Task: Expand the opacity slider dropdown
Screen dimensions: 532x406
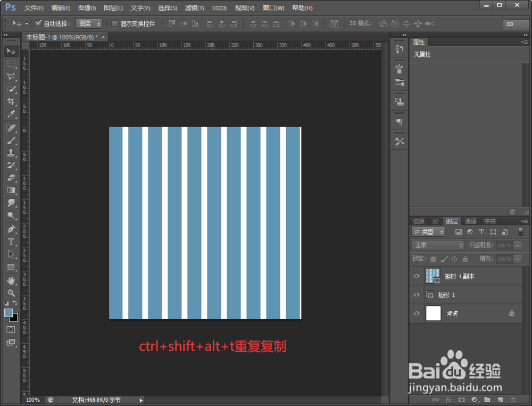Action: 518,245
